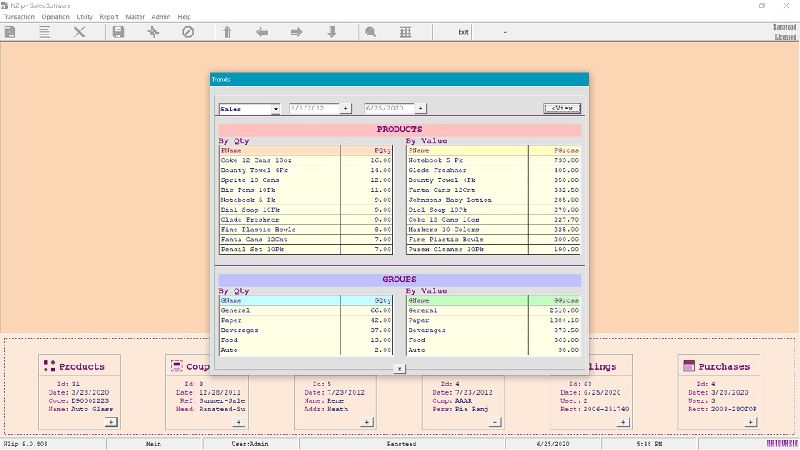Click the plus button on Products card
Viewport: 800px width, 450px height.
[111, 422]
